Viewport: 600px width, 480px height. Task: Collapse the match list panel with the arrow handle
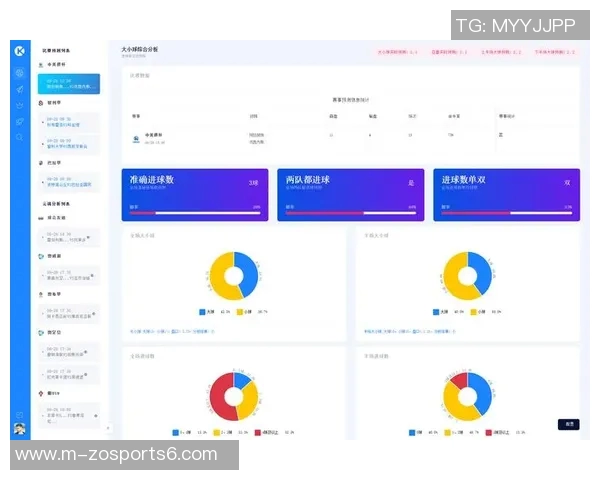pyautogui.click(x=108, y=428)
